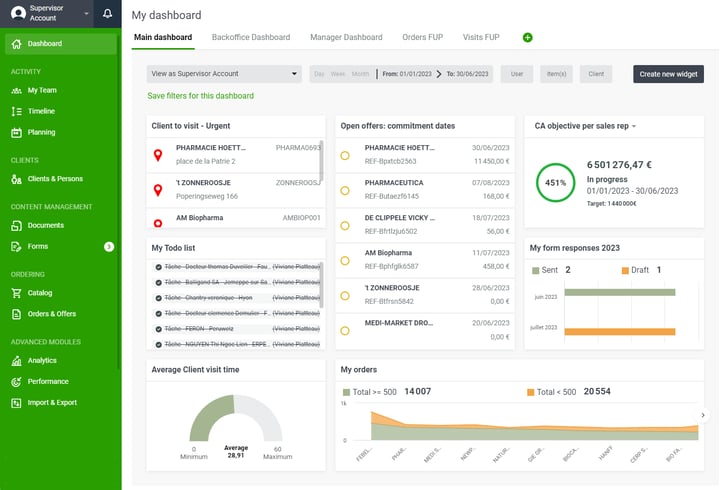Select circle for AM Biopharma open offer

click(x=345, y=260)
